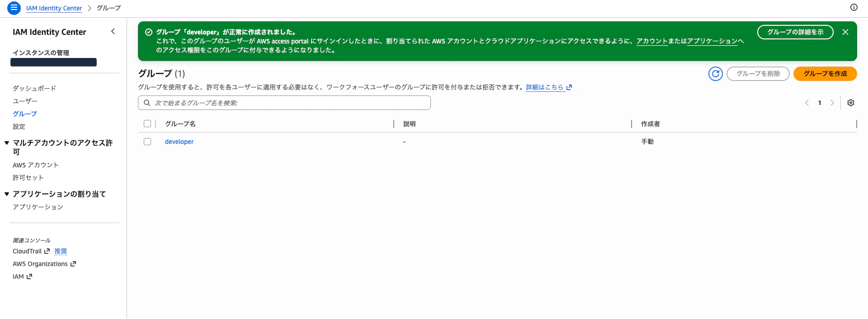Click page number 1 in pagination
Viewport: 868px width, 319px height.
pyautogui.click(x=820, y=103)
